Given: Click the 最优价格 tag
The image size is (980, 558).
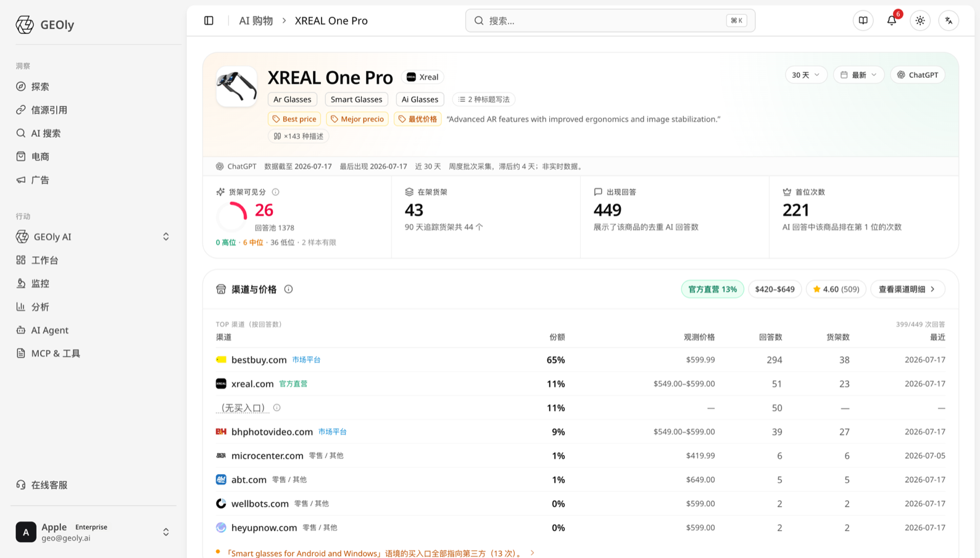Looking at the screenshot, I should tap(418, 119).
